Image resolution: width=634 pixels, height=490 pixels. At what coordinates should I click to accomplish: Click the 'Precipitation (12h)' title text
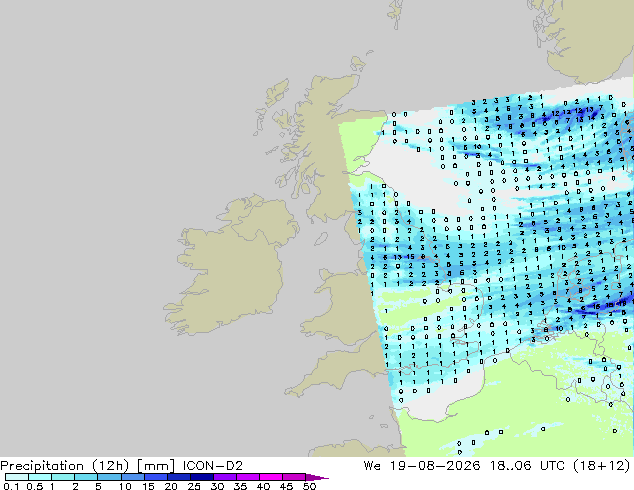65,466
